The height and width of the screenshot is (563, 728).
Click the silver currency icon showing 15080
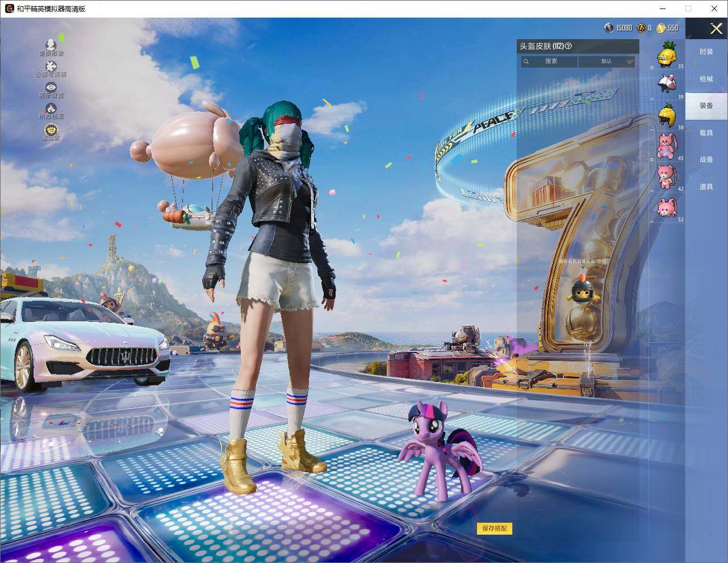click(x=609, y=28)
